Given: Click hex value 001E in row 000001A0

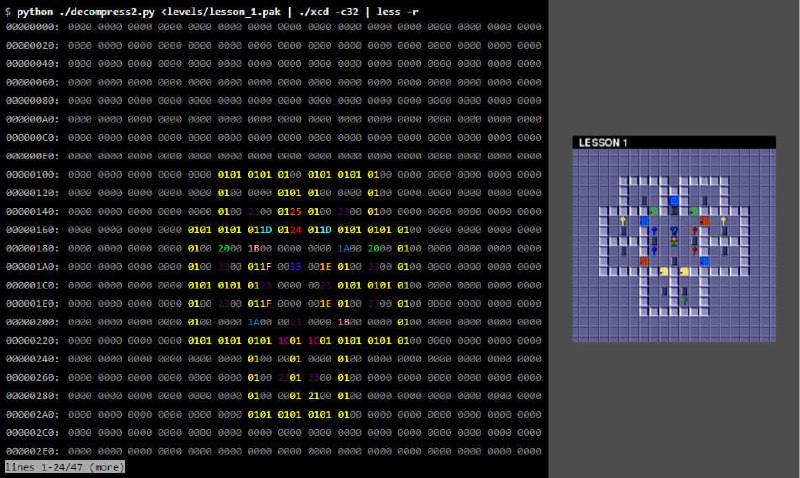Looking at the screenshot, I should tap(319, 267).
